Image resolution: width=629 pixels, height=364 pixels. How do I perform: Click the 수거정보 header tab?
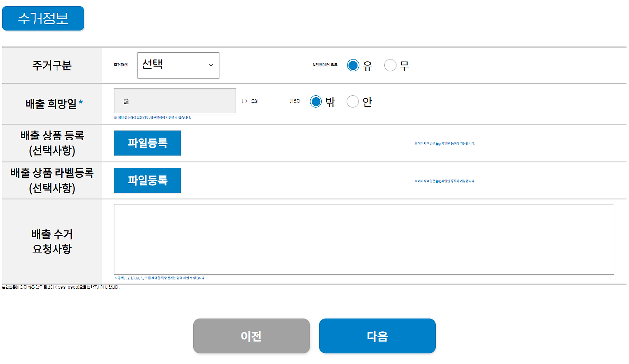43,19
